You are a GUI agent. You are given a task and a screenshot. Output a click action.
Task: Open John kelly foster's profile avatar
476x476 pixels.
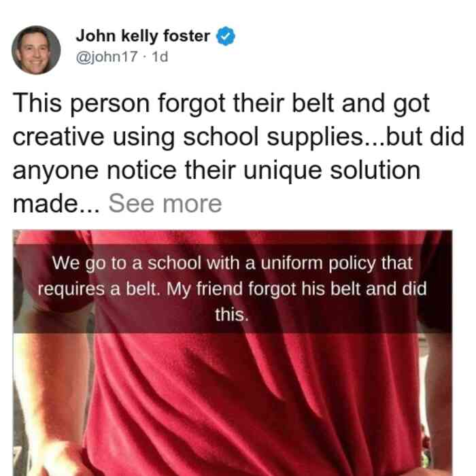point(36,50)
